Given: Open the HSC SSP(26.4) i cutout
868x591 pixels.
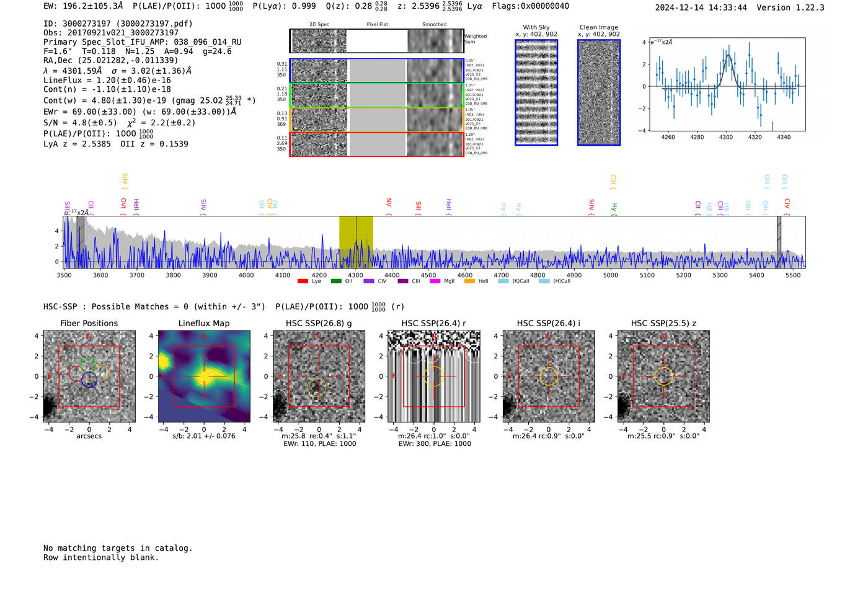Looking at the screenshot, I should point(548,376).
